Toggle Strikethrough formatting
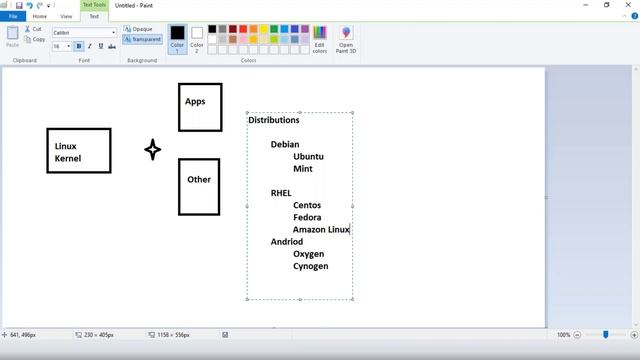The width and height of the screenshot is (640, 360). 112,47
